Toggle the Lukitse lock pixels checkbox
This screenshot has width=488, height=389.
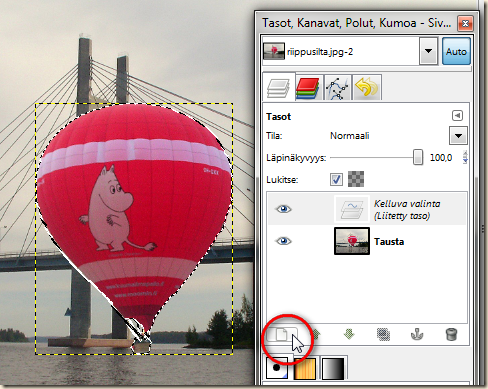[336, 179]
